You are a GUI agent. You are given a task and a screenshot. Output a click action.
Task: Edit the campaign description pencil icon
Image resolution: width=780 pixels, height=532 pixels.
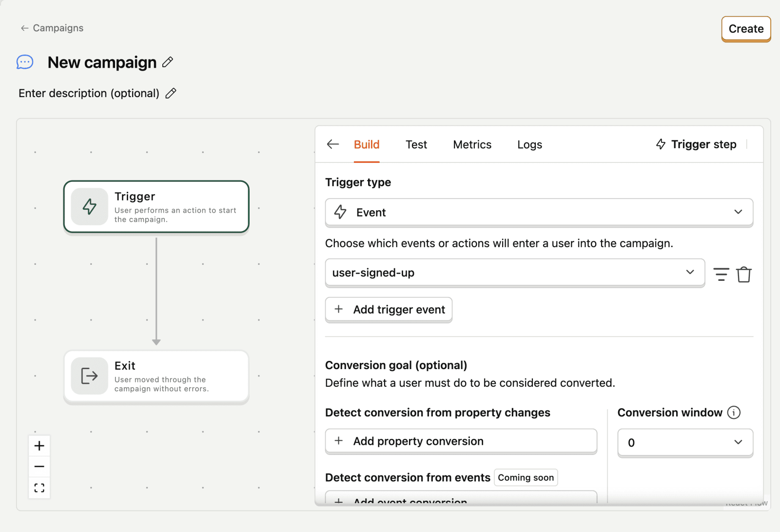171,93
